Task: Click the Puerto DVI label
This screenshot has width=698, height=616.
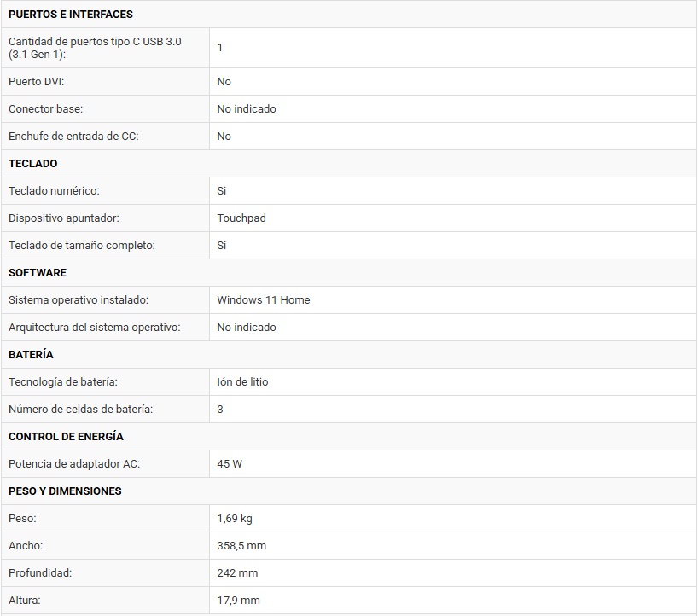Action: pyautogui.click(x=36, y=81)
